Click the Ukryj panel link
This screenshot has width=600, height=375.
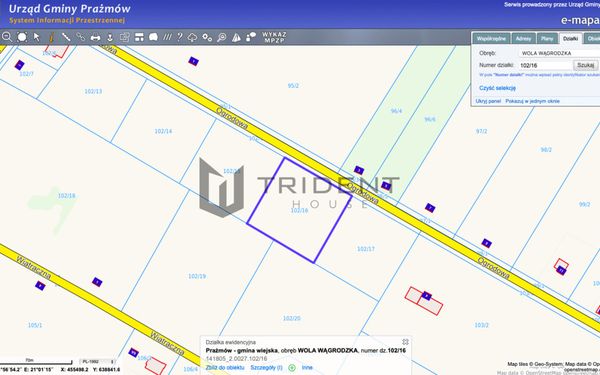tap(488, 101)
